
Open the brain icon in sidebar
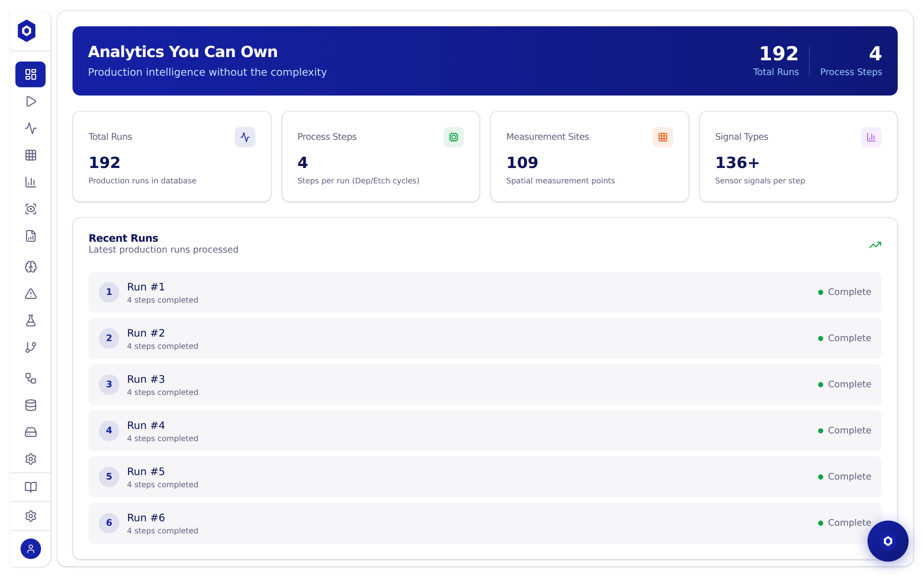pyautogui.click(x=30, y=267)
